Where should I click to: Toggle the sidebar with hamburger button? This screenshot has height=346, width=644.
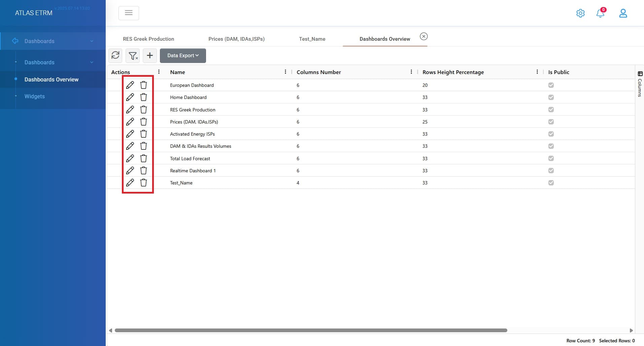(129, 13)
